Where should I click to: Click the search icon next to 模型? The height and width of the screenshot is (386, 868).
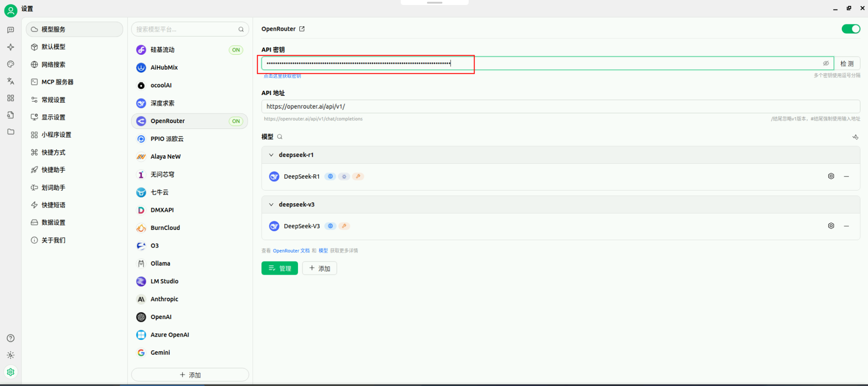coord(280,137)
